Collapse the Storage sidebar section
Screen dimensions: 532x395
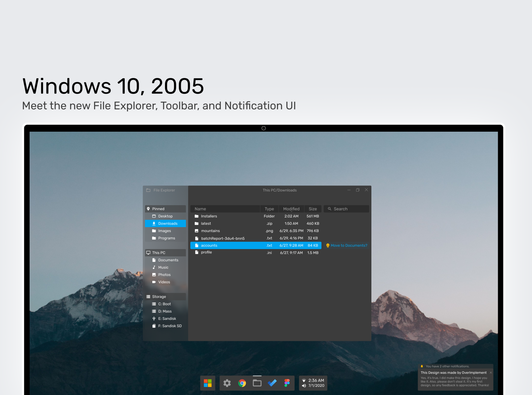[165, 296]
